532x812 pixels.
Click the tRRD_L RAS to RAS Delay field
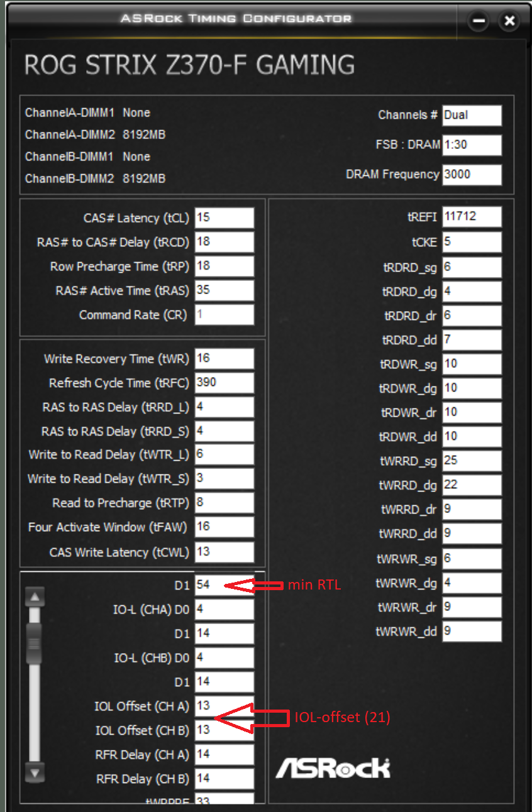224,407
